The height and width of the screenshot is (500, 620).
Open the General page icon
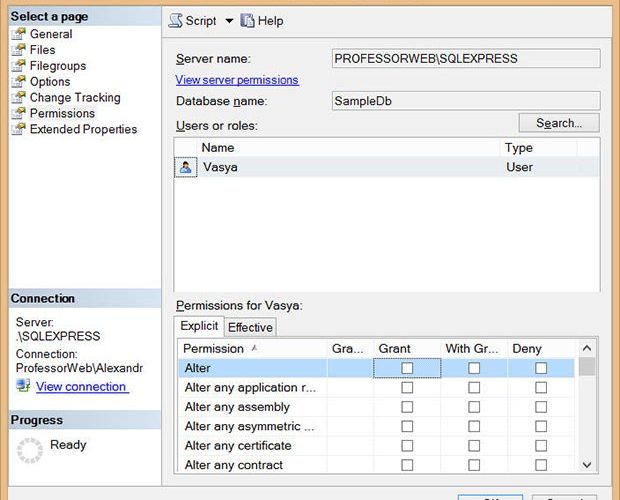click(x=17, y=34)
